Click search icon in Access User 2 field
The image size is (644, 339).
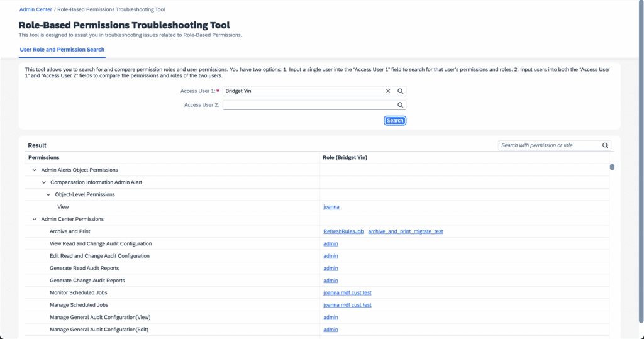400,105
